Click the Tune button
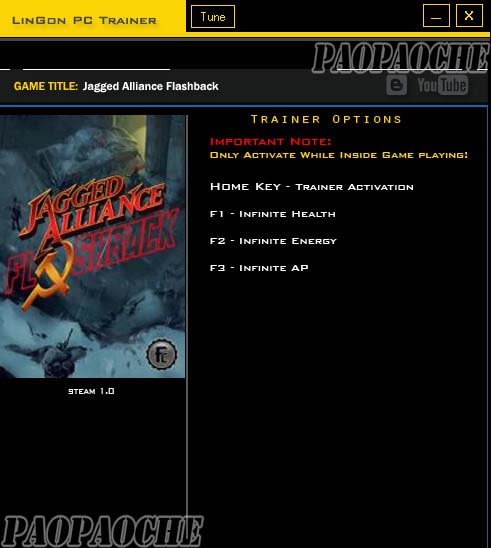Viewport: 491px width, 548px height. click(x=213, y=16)
